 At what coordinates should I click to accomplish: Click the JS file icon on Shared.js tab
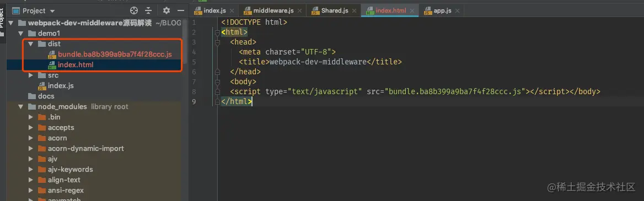(x=315, y=11)
